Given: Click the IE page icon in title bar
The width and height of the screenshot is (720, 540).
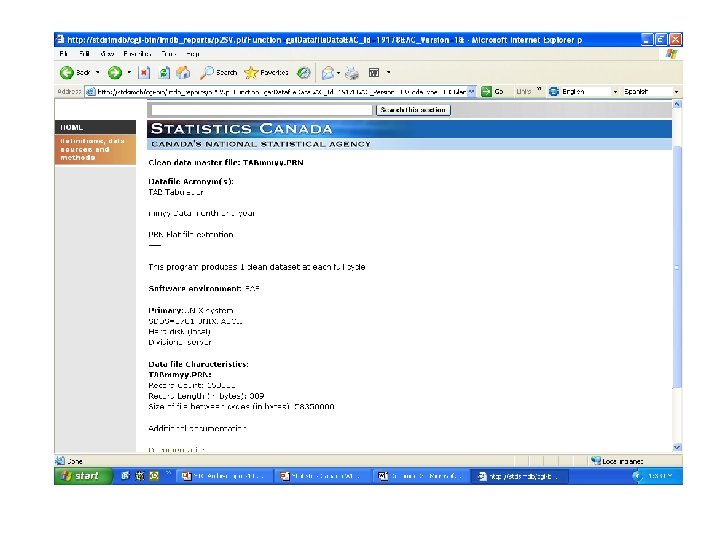Looking at the screenshot, I should (x=60, y=39).
